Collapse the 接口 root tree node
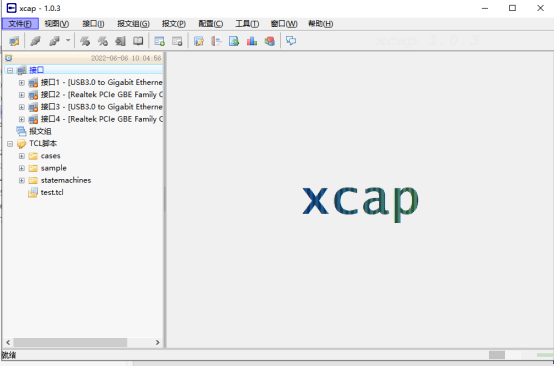Image resolution: width=554 pixels, height=366 pixels. (x=10, y=70)
